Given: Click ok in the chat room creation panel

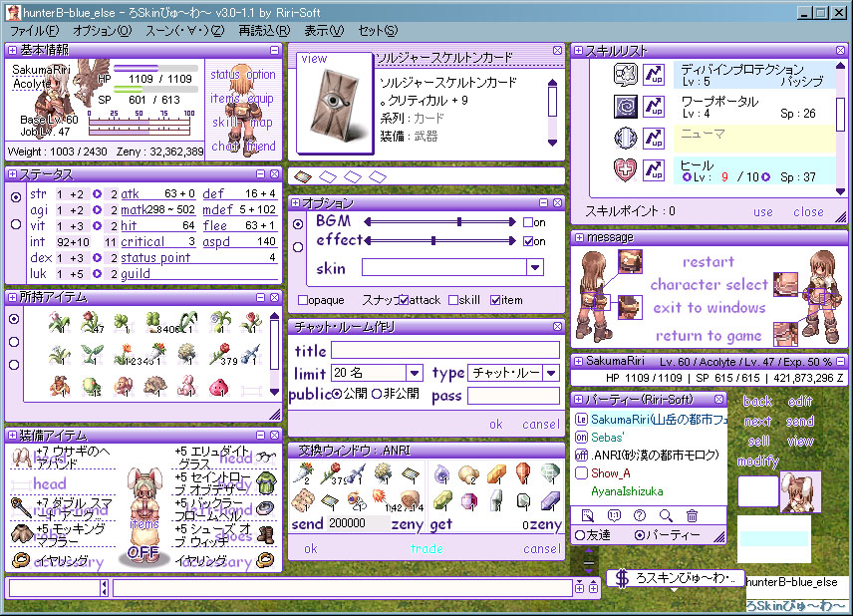Looking at the screenshot, I should pyautogui.click(x=495, y=424).
